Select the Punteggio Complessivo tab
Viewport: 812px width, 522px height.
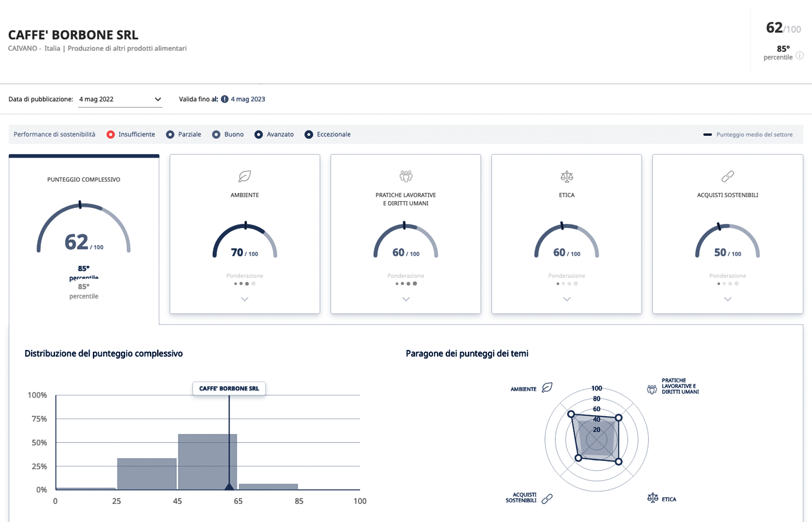[84, 239]
